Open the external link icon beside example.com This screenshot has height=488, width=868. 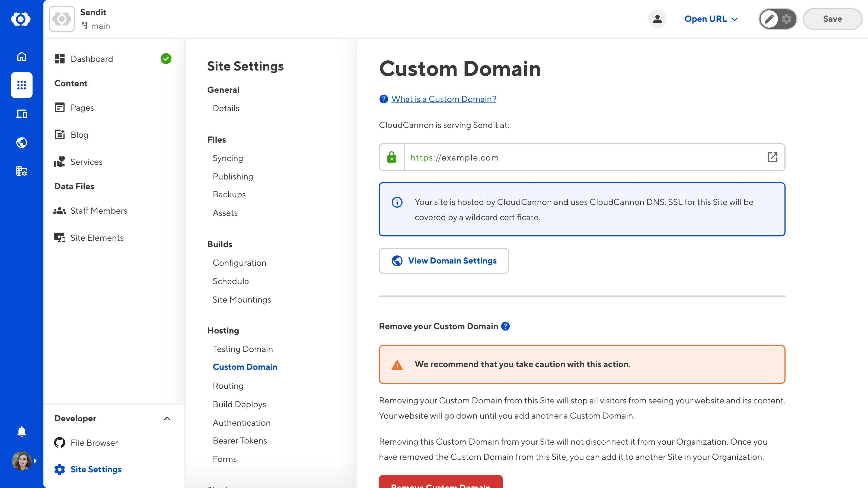pyautogui.click(x=773, y=157)
